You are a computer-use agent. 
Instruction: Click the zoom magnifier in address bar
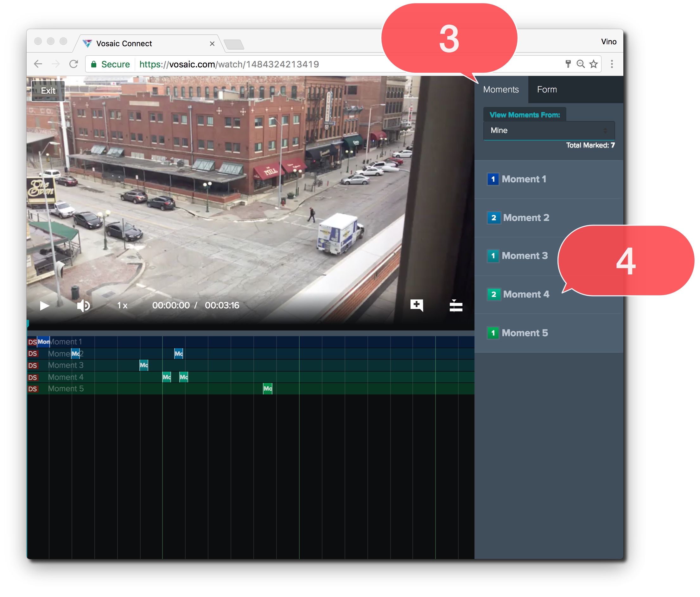(580, 64)
